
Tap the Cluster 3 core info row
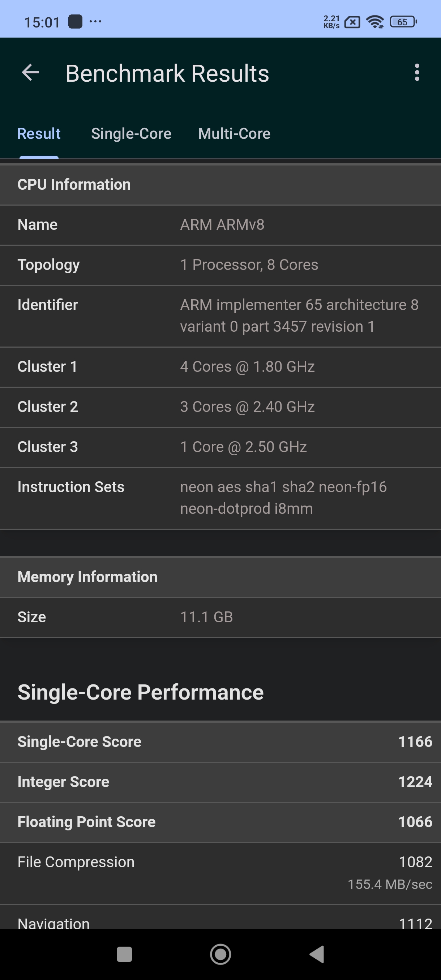(220, 447)
